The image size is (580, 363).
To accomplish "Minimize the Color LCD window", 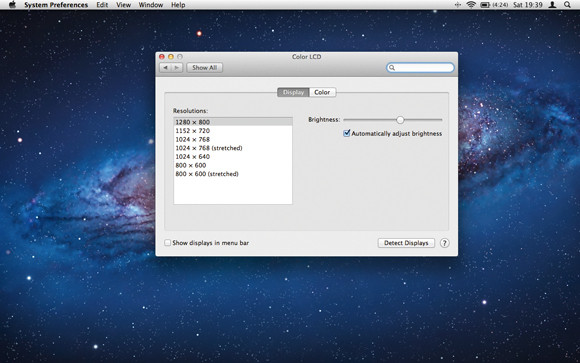I will click(x=171, y=57).
